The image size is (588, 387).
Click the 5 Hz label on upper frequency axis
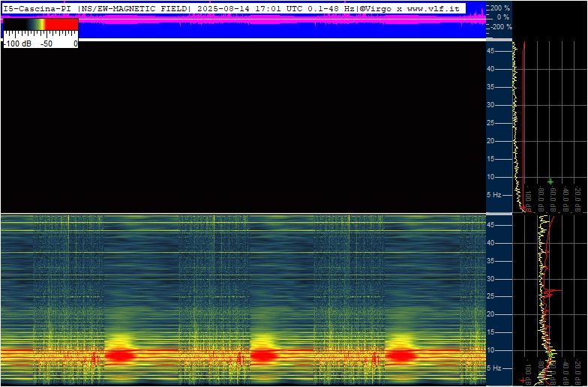pyautogui.click(x=494, y=195)
